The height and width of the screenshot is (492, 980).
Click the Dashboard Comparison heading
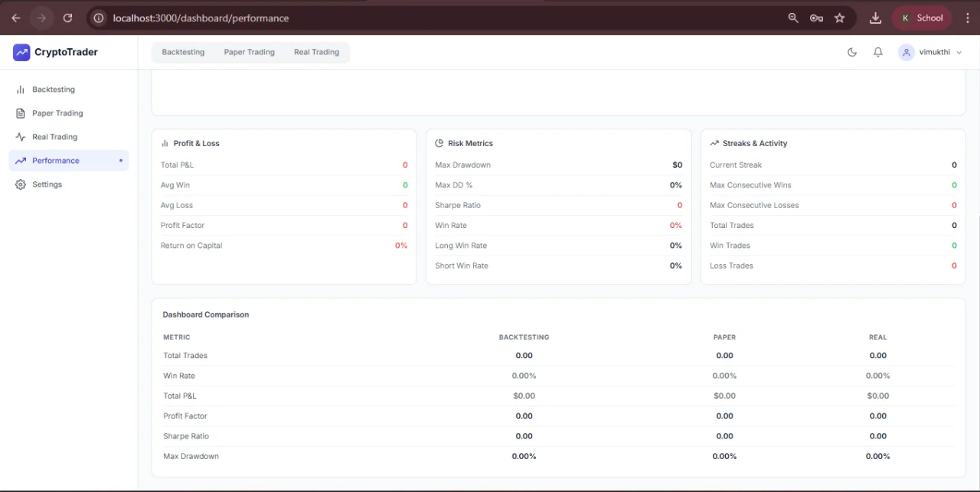(206, 314)
